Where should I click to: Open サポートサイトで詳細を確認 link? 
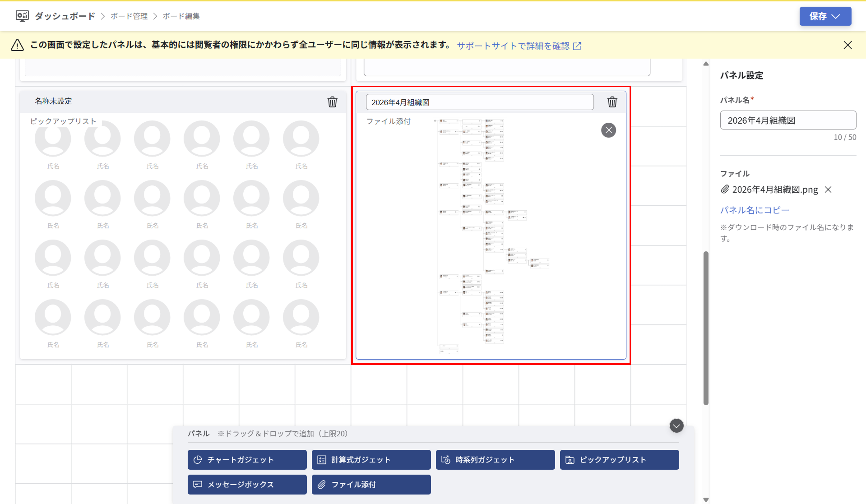pyautogui.click(x=519, y=46)
